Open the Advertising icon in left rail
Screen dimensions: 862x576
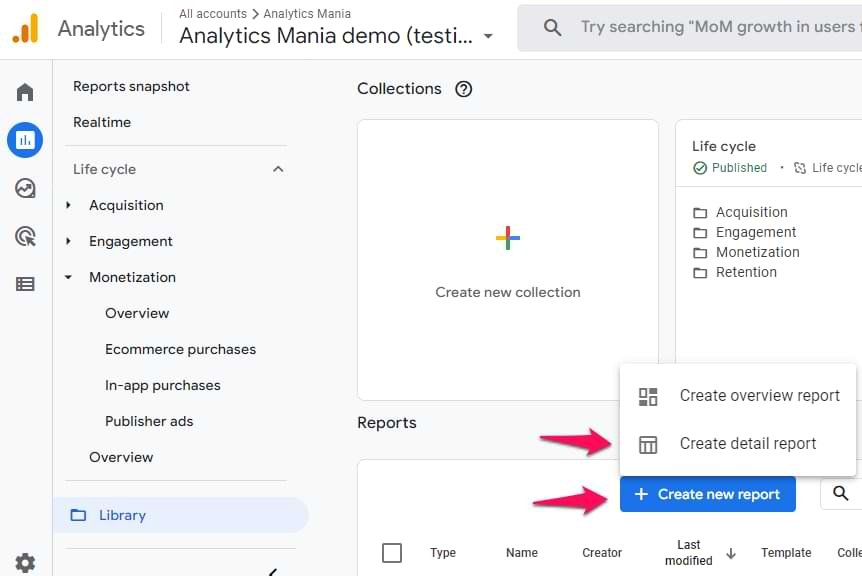25,236
